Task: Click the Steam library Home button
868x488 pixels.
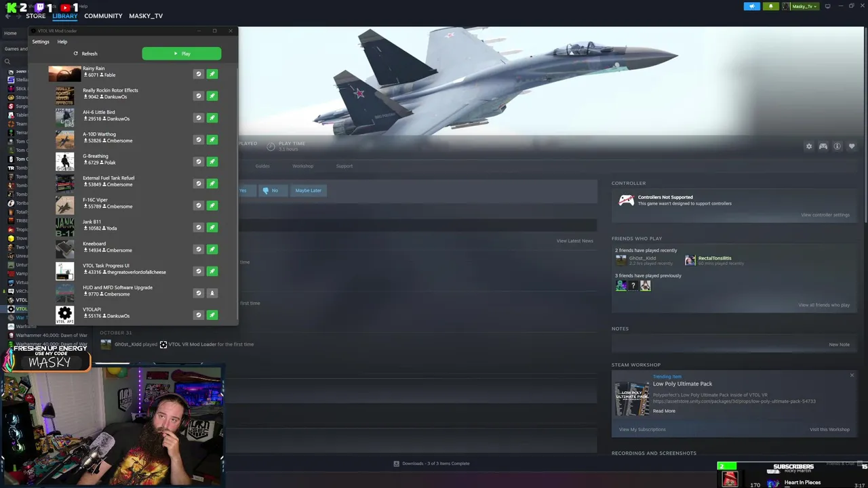Action: (10, 33)
